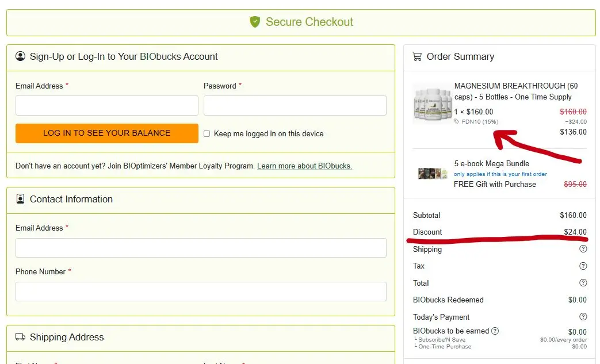The height and width of the screenshot is (364, 600).
Task: Open the Tax help question mark
Action: 583,266
